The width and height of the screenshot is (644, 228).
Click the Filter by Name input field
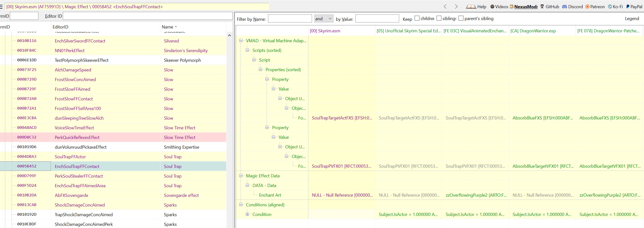pyautogui.click(x=290, y=19)
